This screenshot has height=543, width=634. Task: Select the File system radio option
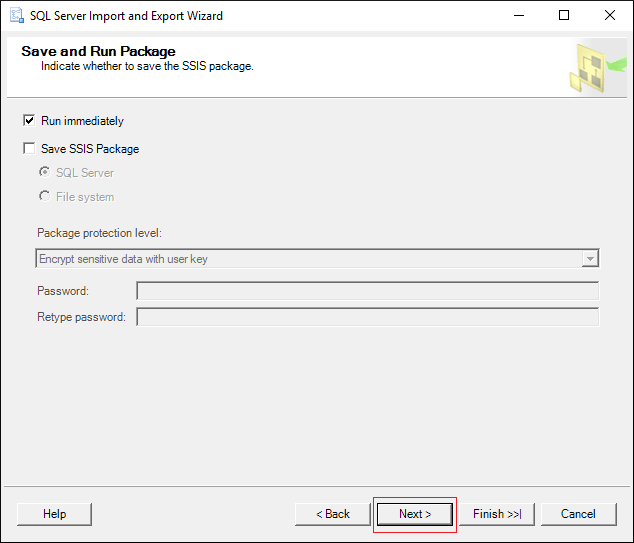pos(44,196)
